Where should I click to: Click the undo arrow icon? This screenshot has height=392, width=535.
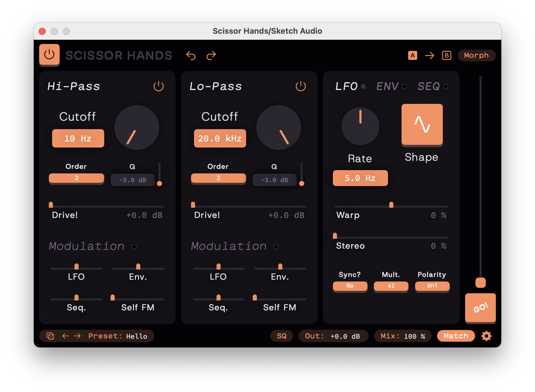191,55
